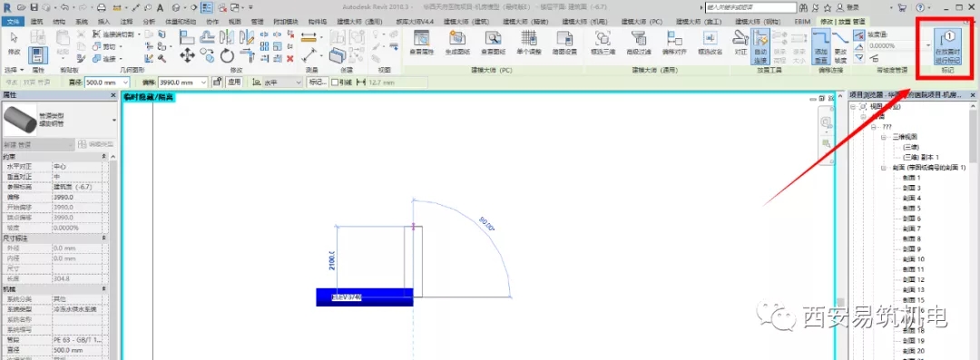This screenshot has height=360, width=980.
Task: Select the Rotate tool in Modify panel
Action: click(x=227, y=55)
